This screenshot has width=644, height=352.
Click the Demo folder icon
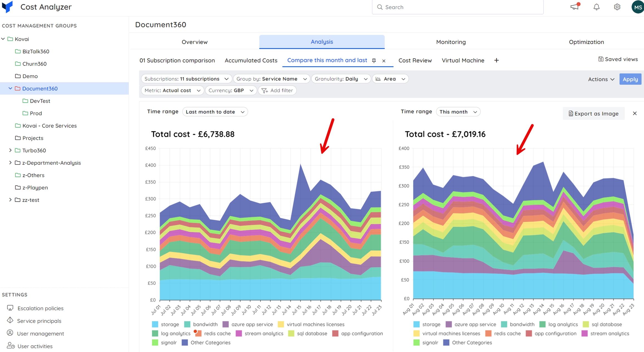point(18,76)
